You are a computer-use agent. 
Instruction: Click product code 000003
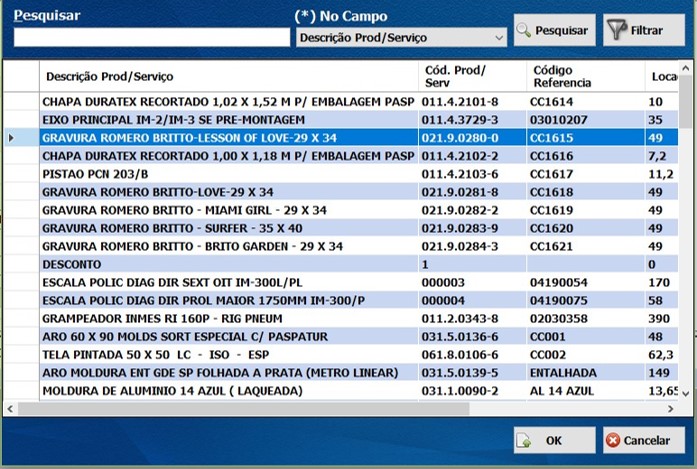(443, 283)
